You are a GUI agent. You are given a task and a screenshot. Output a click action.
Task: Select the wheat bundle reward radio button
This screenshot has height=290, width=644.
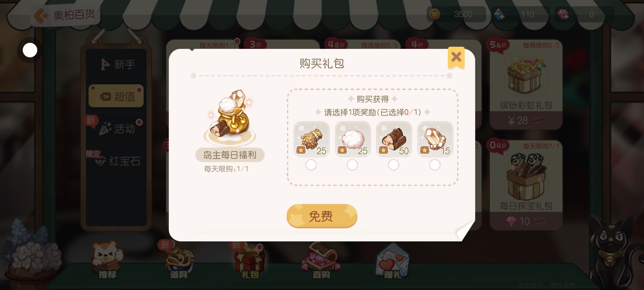(x=311, y=165)
